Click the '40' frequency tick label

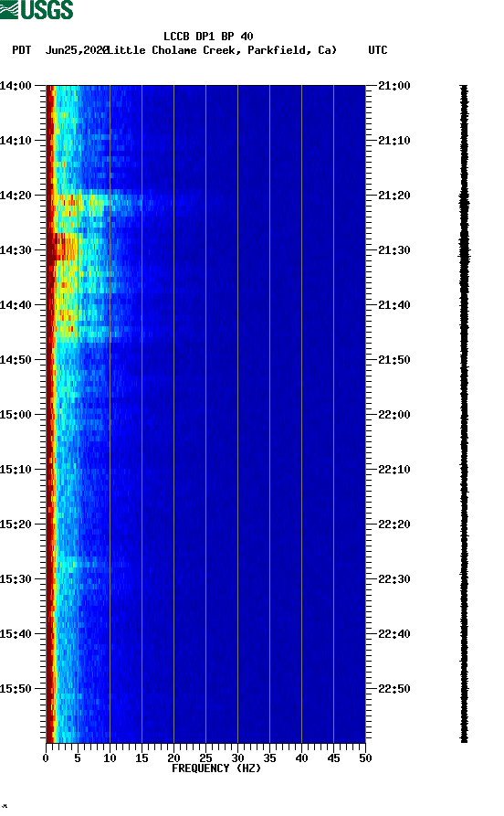pyautogui.click(x=301, y=758)
